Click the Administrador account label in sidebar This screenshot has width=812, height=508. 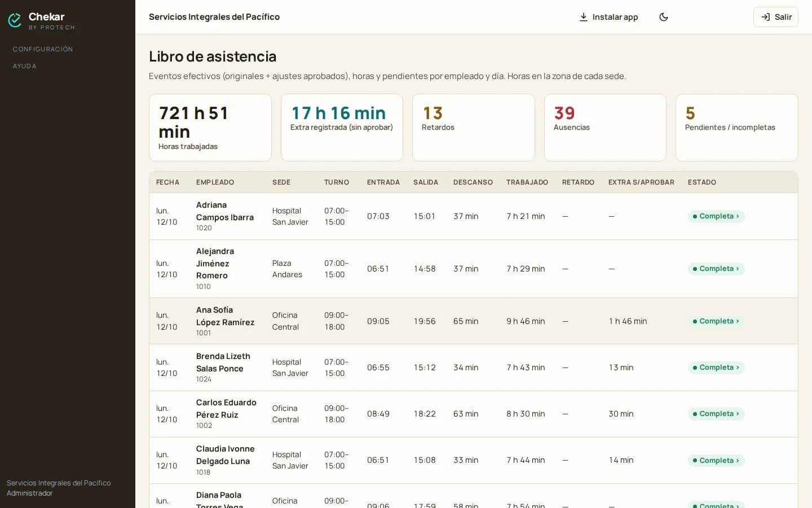[29, 493]
